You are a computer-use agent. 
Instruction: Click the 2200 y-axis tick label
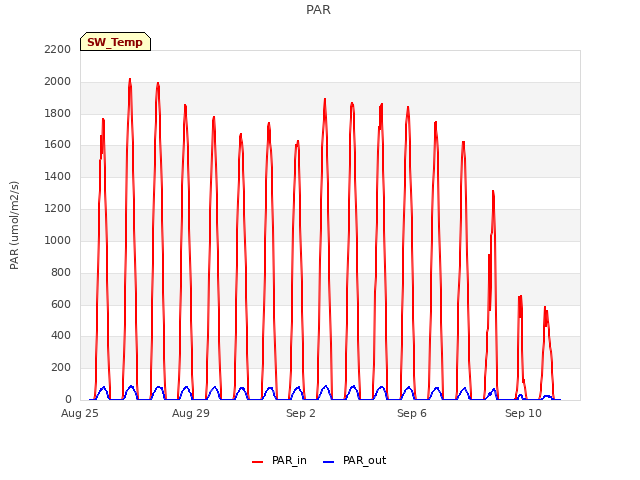(x=58, y=49)
